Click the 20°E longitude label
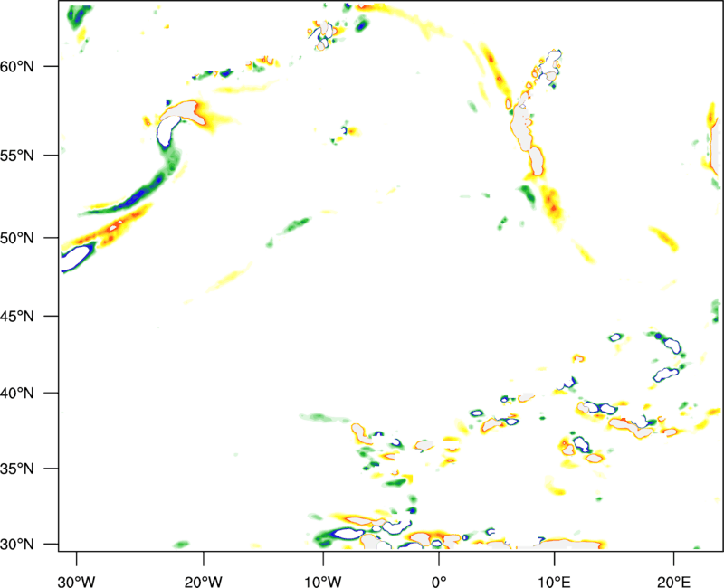 [x=673, y=582]
